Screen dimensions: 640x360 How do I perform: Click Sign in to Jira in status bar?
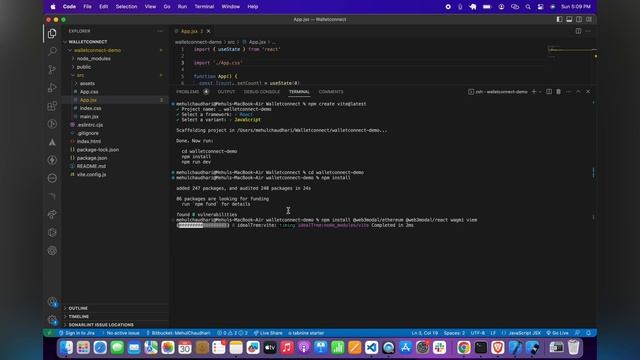(x=77, y=333)
